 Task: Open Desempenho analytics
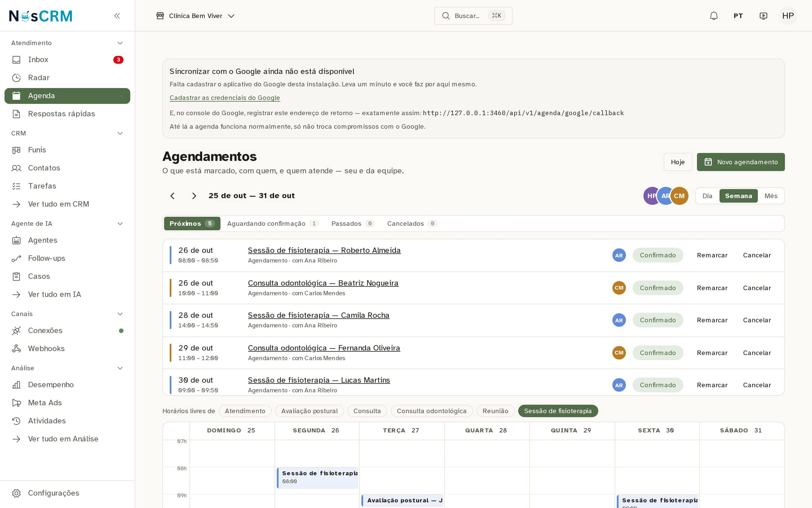point(67,385)
